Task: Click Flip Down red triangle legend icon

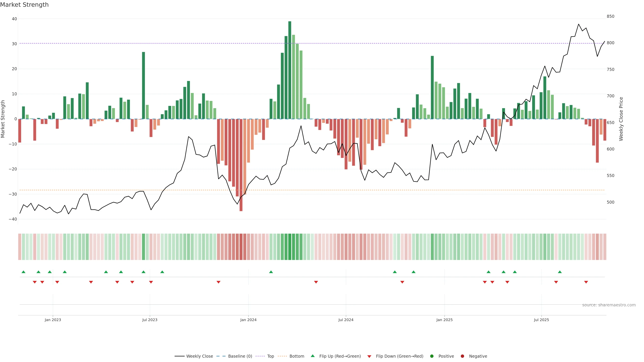Action: [369, 356]
